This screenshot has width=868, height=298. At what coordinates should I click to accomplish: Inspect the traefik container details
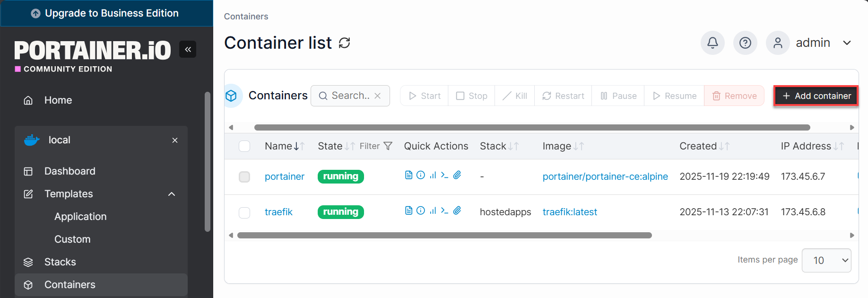pos(421,210)
